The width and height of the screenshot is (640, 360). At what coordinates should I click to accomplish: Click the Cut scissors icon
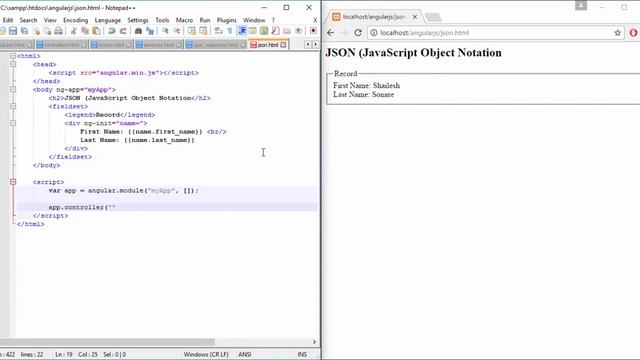coord(73,31)
